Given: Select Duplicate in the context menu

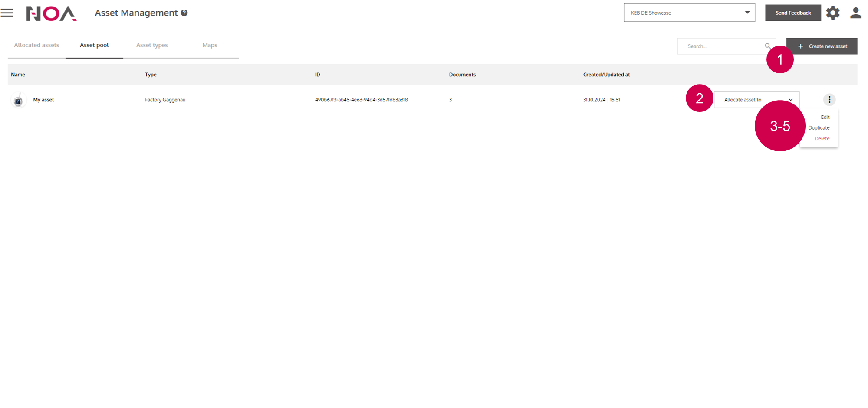Looking at the screenshot, I should (819, 128).
